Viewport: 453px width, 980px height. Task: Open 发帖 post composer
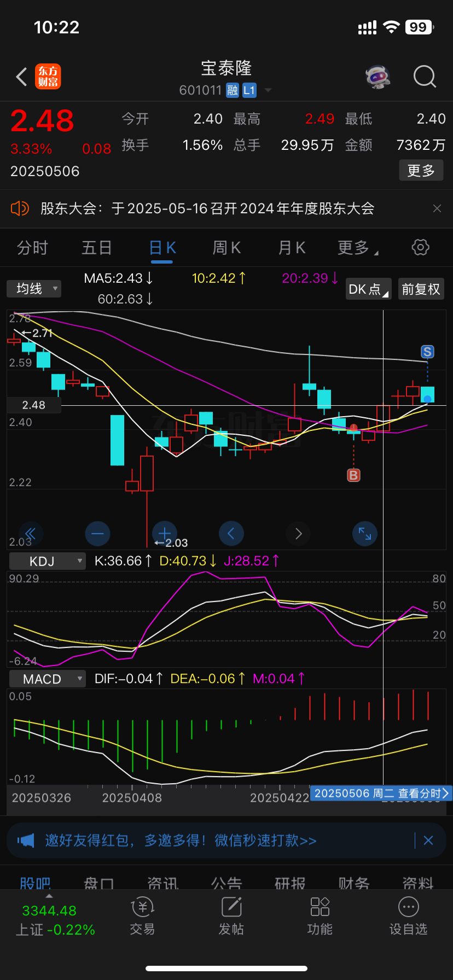231,916
